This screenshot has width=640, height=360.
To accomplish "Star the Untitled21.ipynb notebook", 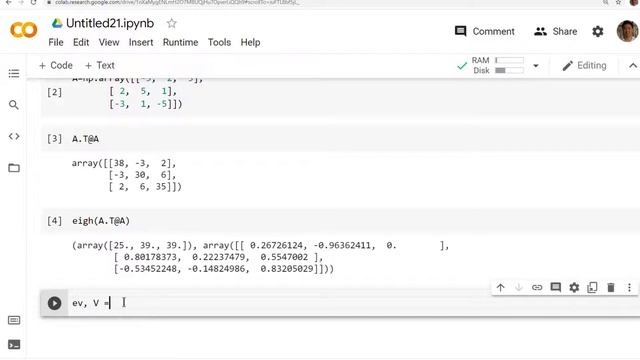I will pos(171,23).
